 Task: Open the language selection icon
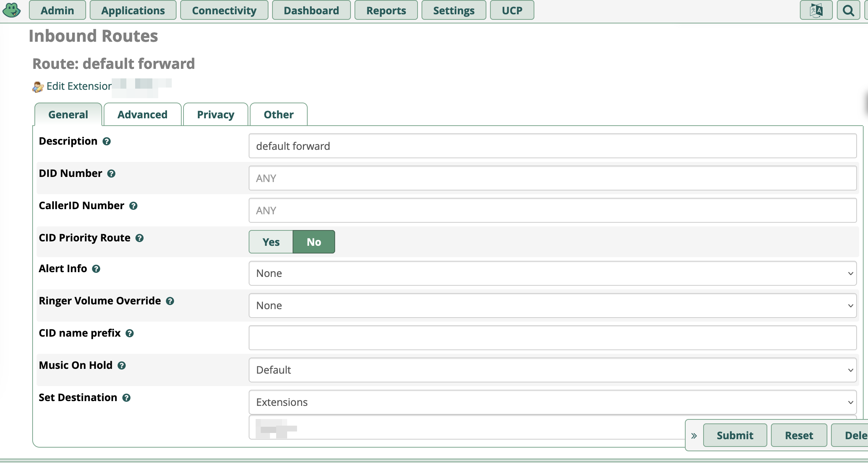pyautogui.click(x=816, y=10)
